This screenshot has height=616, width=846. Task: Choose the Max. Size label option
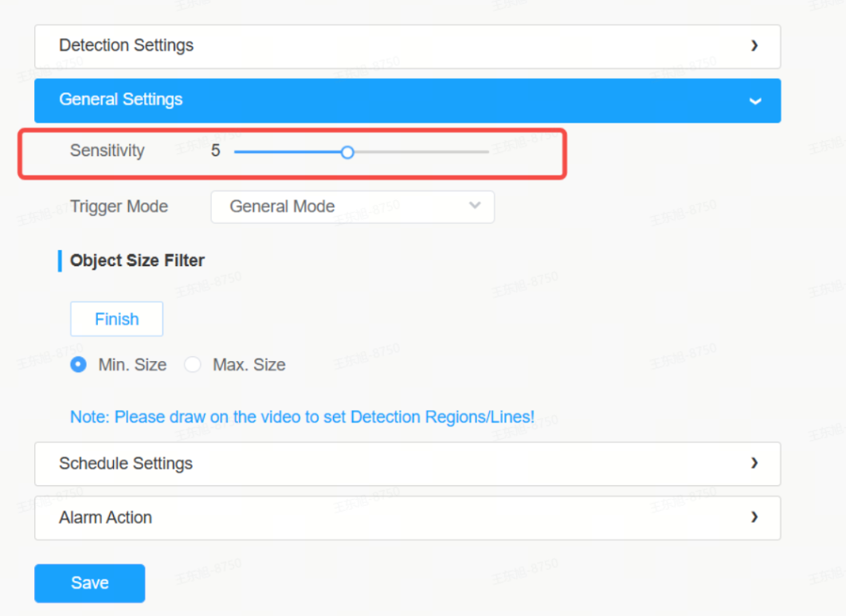(x=249, y=365)
